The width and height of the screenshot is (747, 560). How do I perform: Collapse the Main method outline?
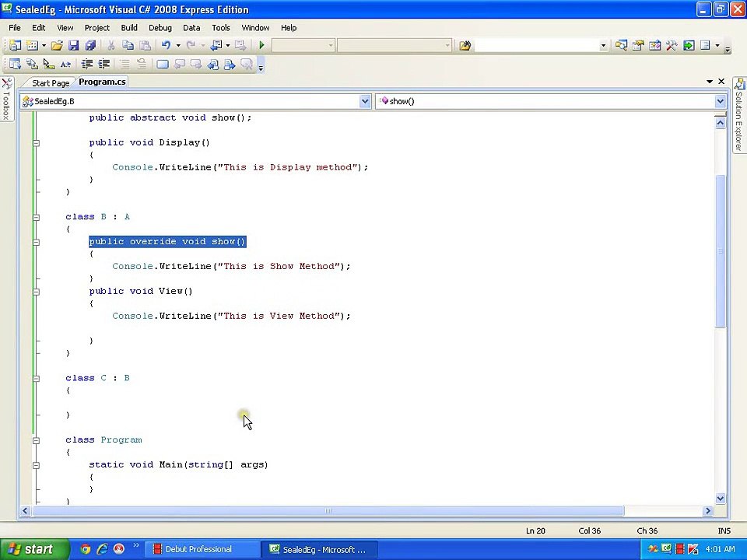tap(37, 465)
